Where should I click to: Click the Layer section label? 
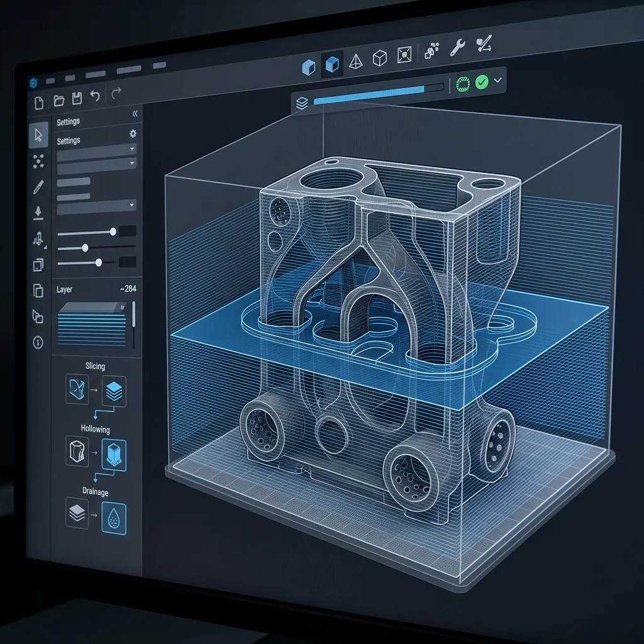tap(65, 289)
